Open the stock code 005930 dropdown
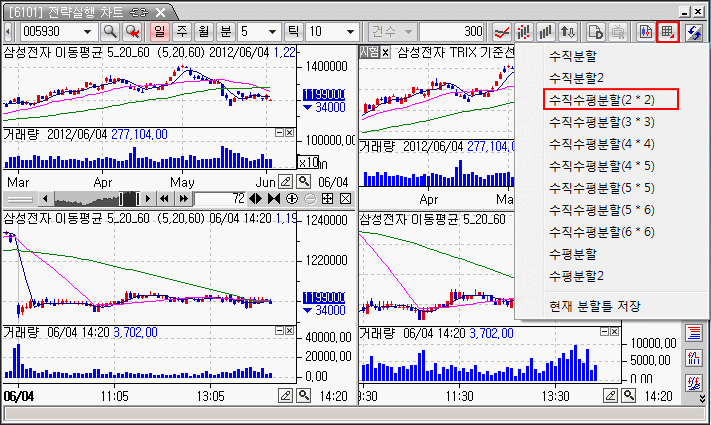 point(88,32)
